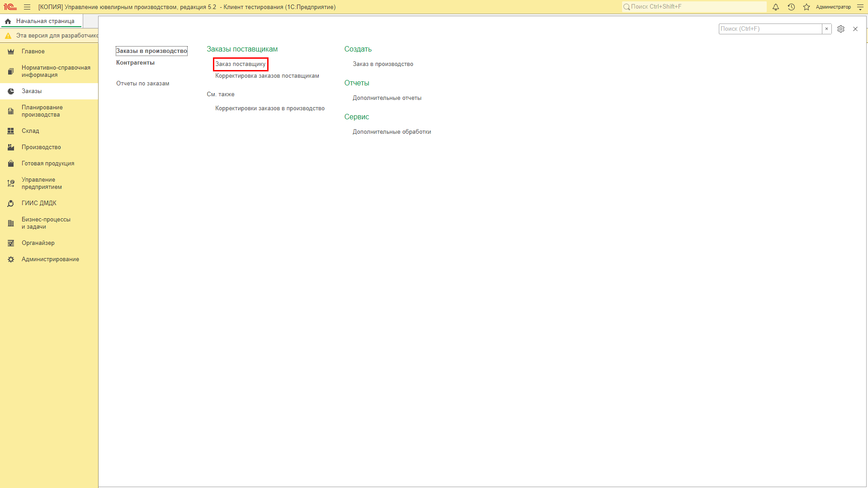Screen dimensions: 868x488
Task: Click the ГИИС ДМДК icon
Action: point(11,203)
